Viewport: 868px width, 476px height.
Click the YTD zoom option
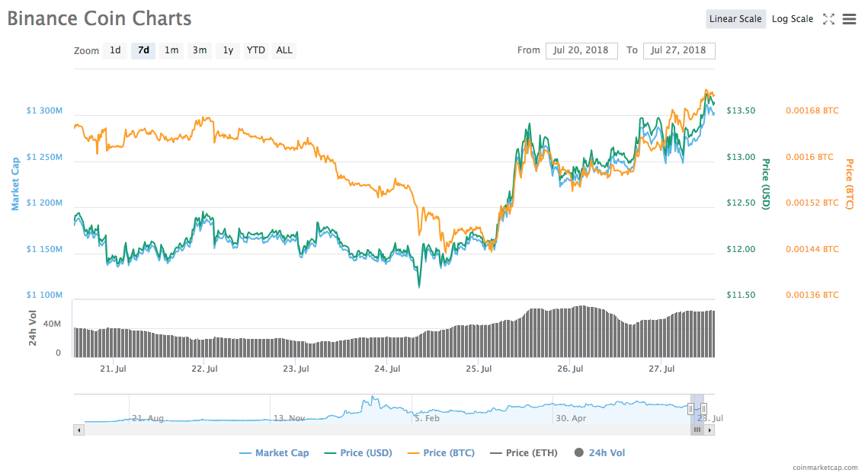click(255, 50)
